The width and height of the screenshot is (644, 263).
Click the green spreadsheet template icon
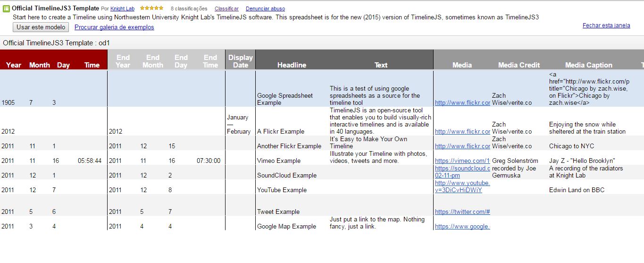click(6, 8)
